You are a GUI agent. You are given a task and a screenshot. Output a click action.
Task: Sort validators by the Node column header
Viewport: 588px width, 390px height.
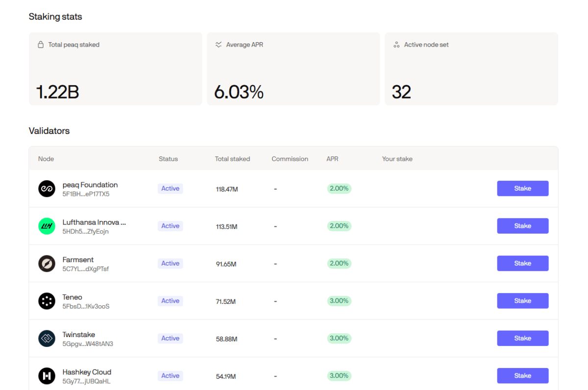(x=46, y=159)
